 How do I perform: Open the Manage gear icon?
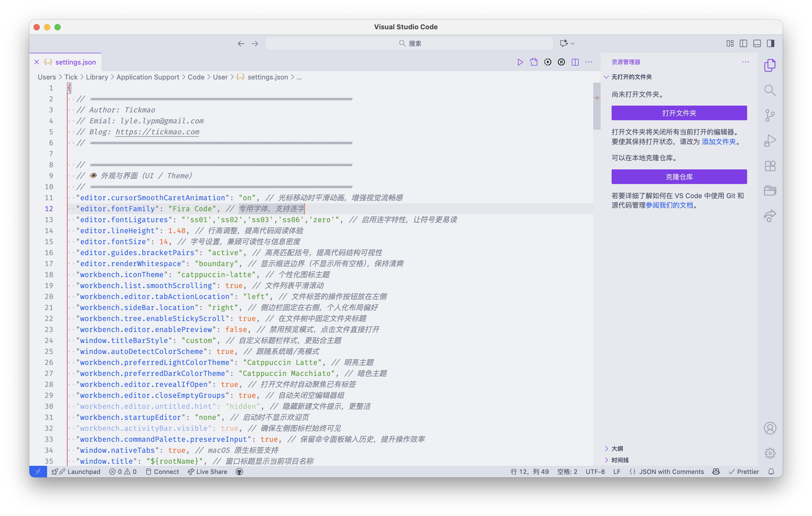(x=770, y=453)
